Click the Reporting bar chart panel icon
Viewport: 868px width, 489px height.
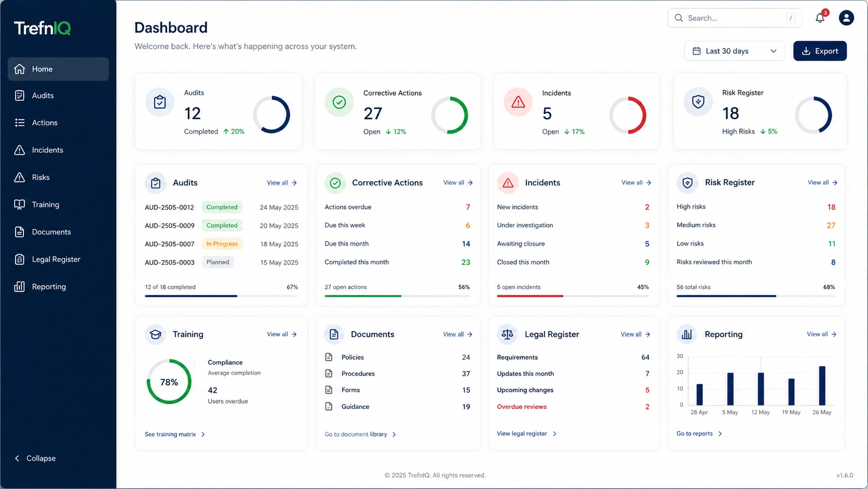click(x=687, y=334)
